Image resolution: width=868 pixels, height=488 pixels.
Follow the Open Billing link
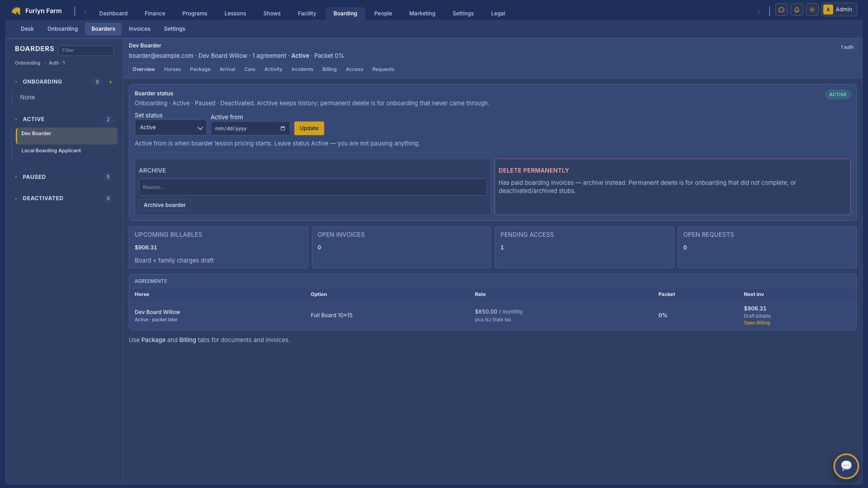click(757, 323)
